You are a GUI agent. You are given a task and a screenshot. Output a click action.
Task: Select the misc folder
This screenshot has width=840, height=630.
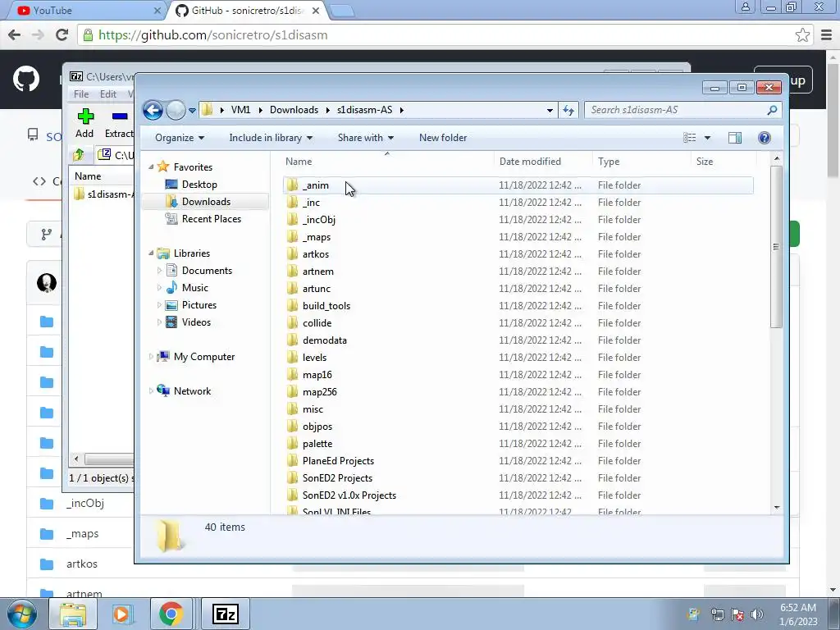coord(313,409)
